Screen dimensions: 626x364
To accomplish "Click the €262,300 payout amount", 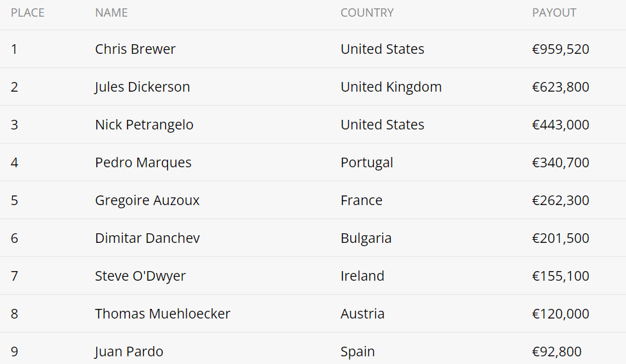I will (561, 201).
